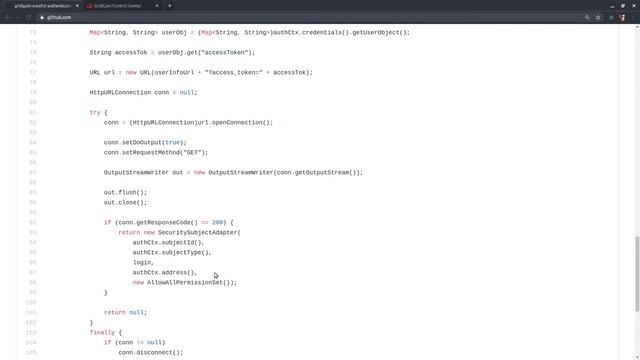The width and height of the screenshot is (640, 360).
Task: Switch to the GridGain Control Center tab
Action: point(118,6)
